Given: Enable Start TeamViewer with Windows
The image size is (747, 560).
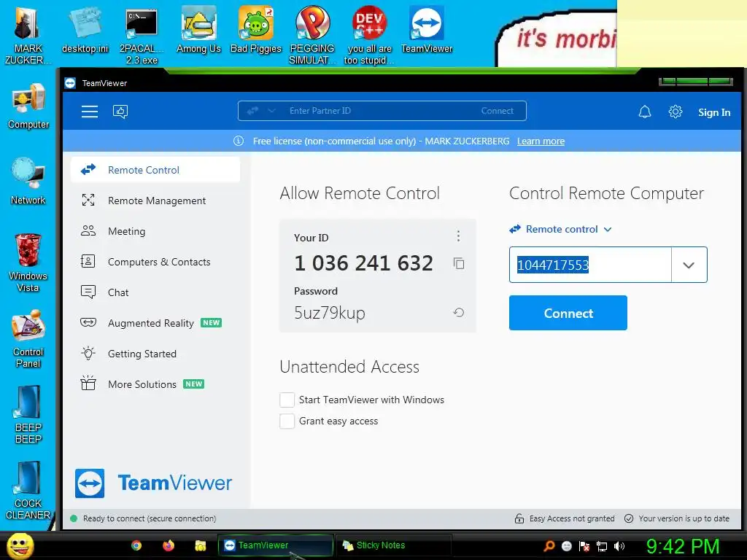Looking at the screenshot, I should (287, 400).
